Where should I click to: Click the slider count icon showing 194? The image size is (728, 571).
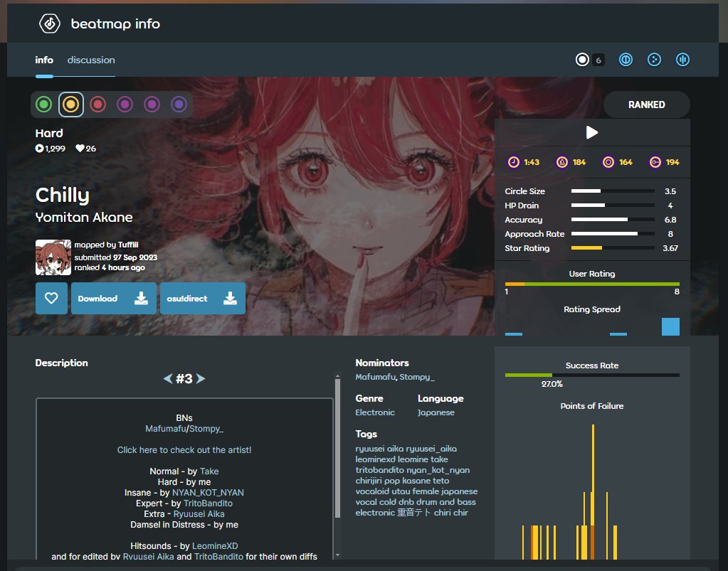pos(655,161)
